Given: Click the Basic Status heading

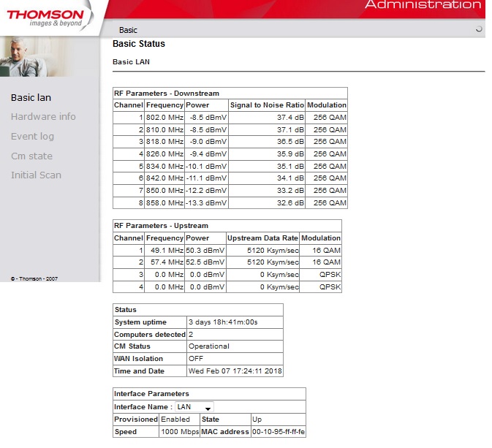Looking at the screenshot, I should coord(139,44).
